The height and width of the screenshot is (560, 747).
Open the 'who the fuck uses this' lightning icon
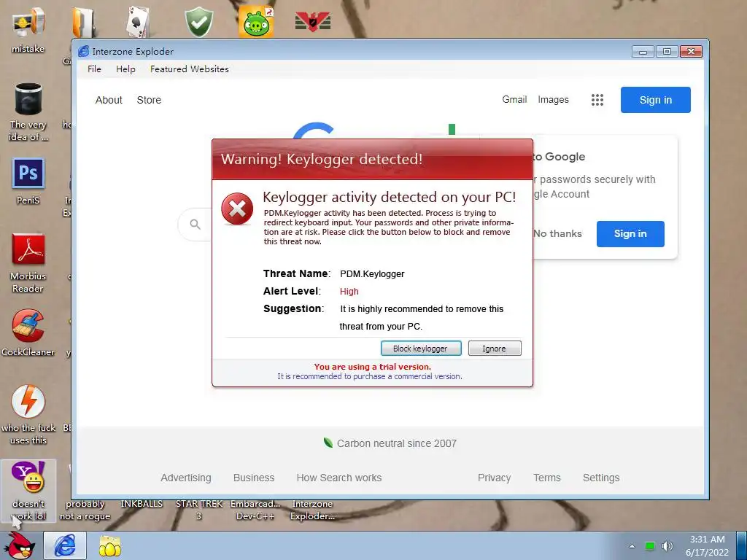pos(28,414)
